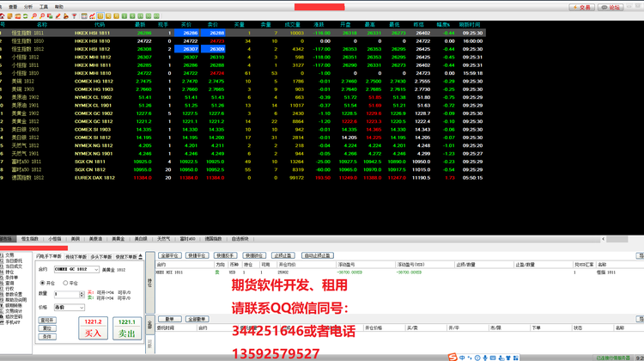Open 当日委托 in the left sidebar
The image size is (644, 361).
tap(12, 260)
